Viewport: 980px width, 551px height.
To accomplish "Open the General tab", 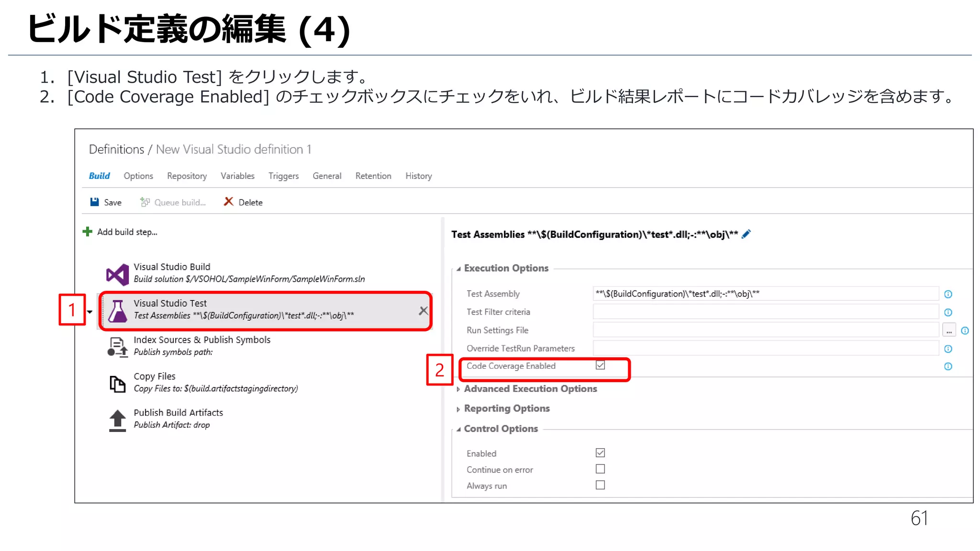I will [x=327, y=176].
